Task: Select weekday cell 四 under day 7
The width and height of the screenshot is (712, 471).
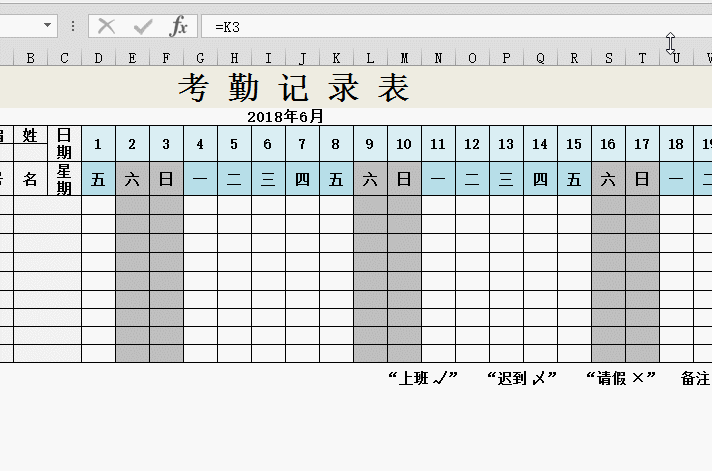Action: point(302,179)
